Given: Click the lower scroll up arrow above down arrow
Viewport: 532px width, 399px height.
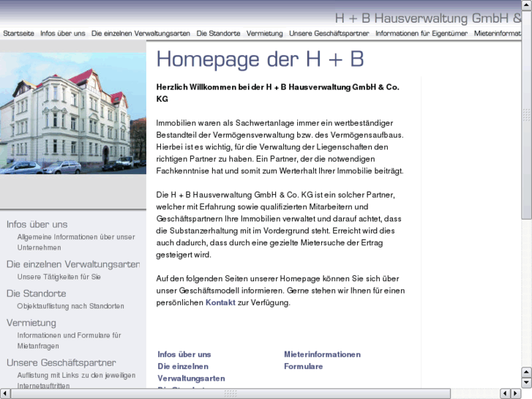Looking at the screenshot, I should tap(527, 372).
